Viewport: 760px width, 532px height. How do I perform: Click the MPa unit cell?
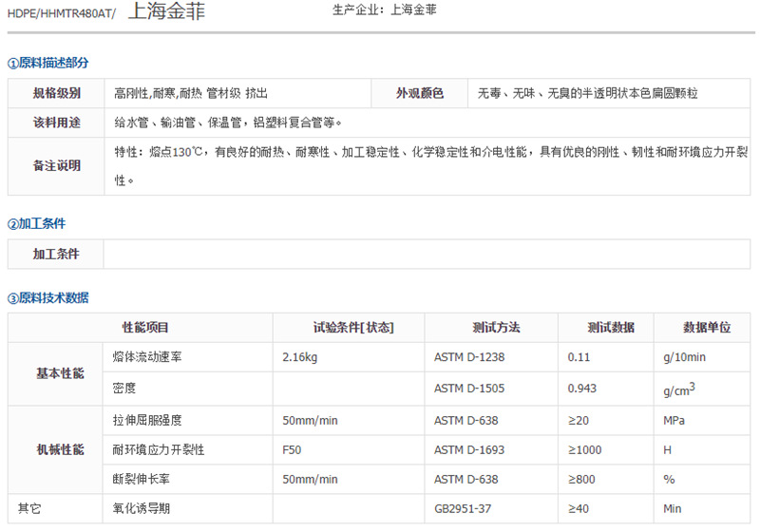coord(702,420)
